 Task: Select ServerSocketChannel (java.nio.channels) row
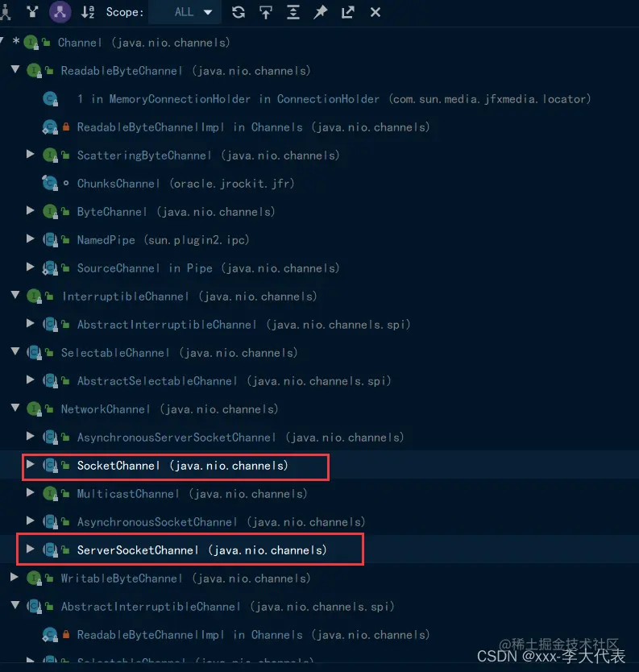[x=202, y=550]
